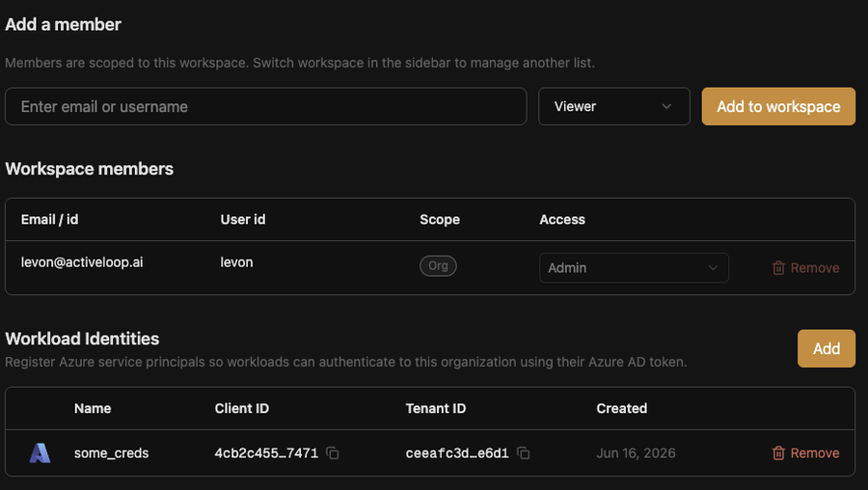Click trash icon in some_creds row
This screenshot has height=490, width=868.
point(778,453)
